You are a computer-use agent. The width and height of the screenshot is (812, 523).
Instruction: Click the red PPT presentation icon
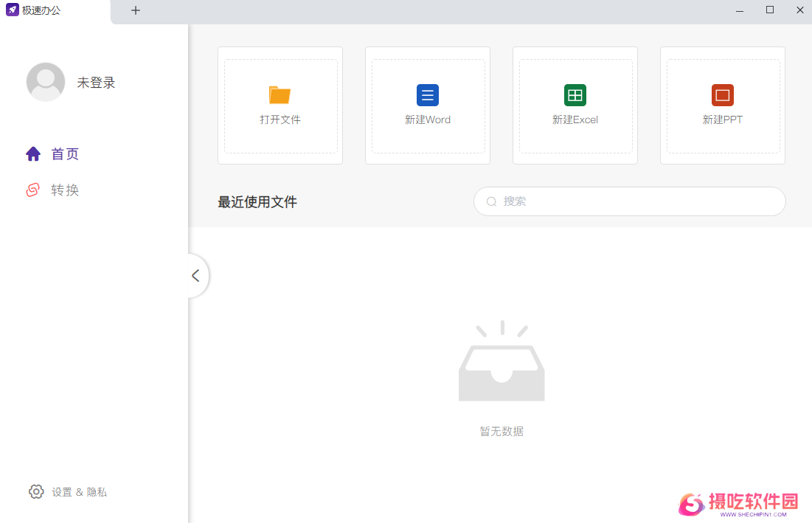(x=723, y=95)
